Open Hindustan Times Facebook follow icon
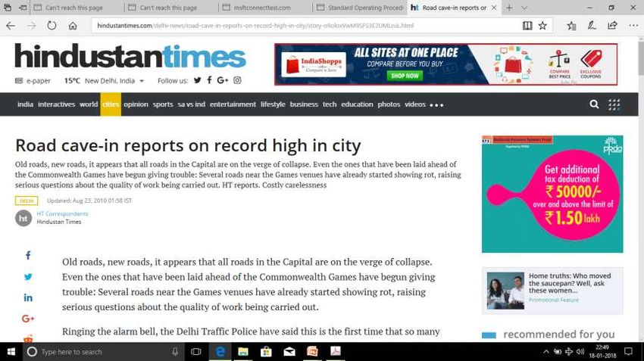This screenshot has width=644, height=361. (209, 80)
